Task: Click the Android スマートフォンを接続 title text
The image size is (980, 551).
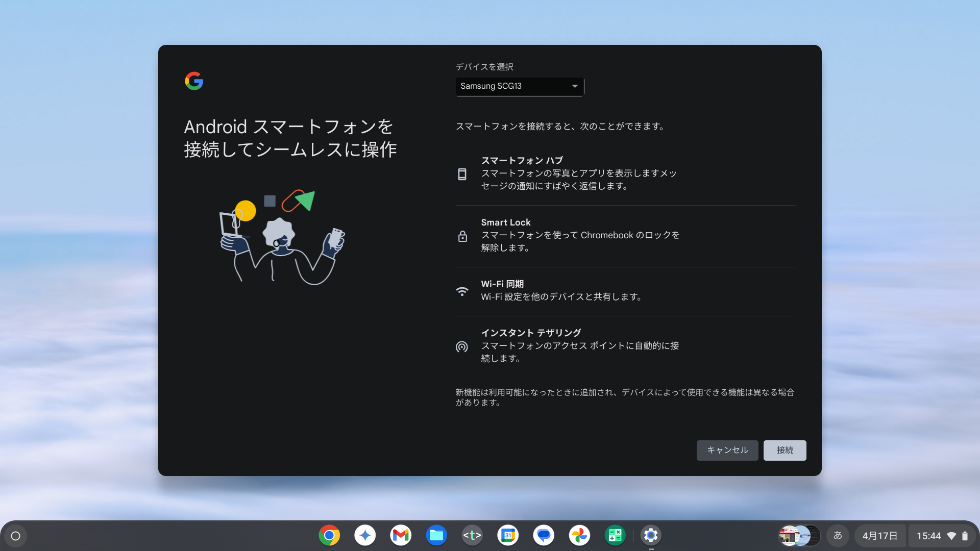Action: pyautogui.click(x=290, y=138)
